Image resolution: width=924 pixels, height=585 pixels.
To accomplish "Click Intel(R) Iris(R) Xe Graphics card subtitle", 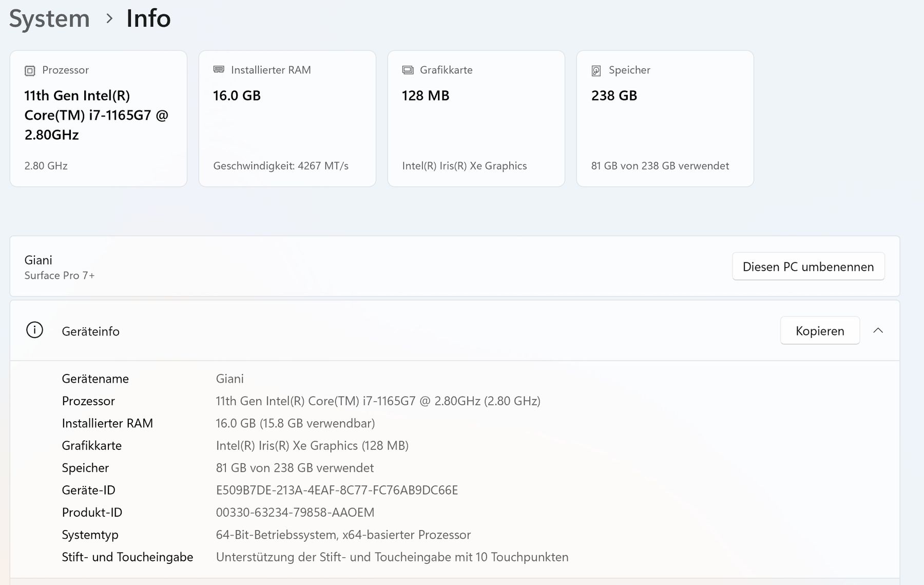I will click(x=464, y=166).
